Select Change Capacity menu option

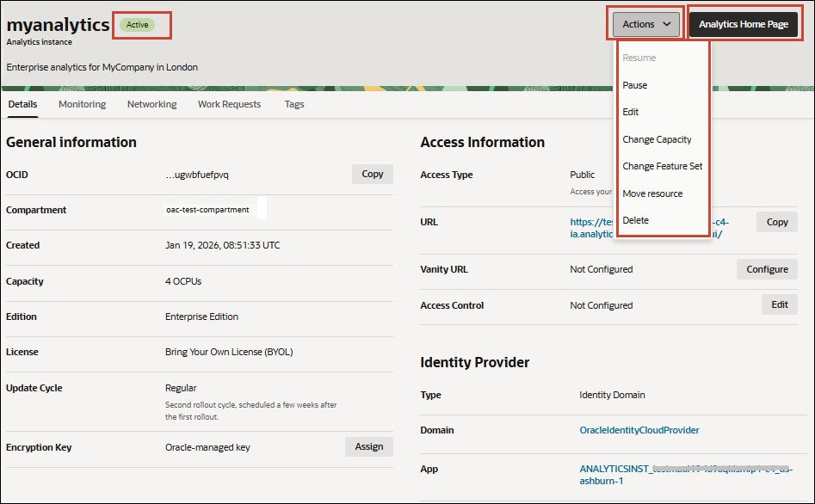coord(657,139)
